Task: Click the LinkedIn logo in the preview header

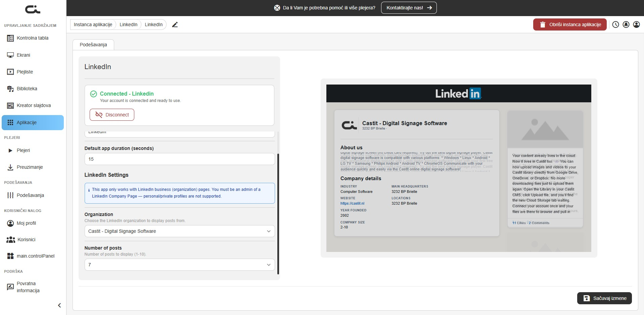Action: tap(458, 94)
